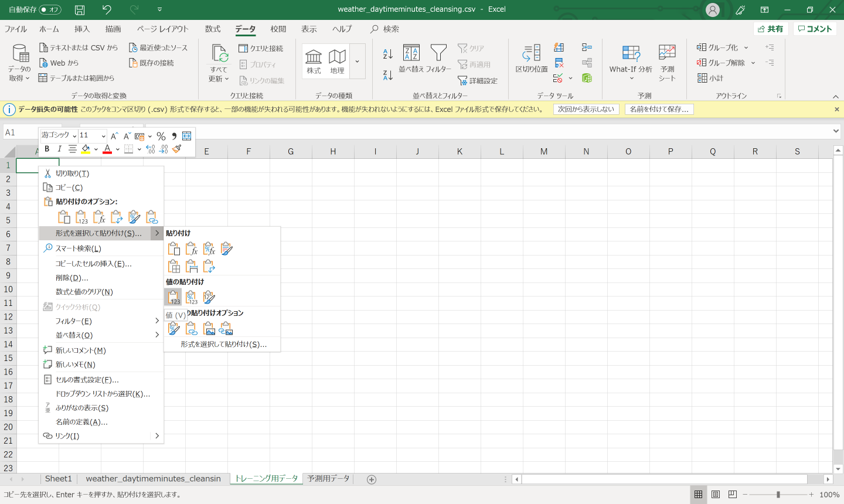Expand the formula bar with the chevron
The width and height of the screenshot is (844, 504).
(836, 132)
